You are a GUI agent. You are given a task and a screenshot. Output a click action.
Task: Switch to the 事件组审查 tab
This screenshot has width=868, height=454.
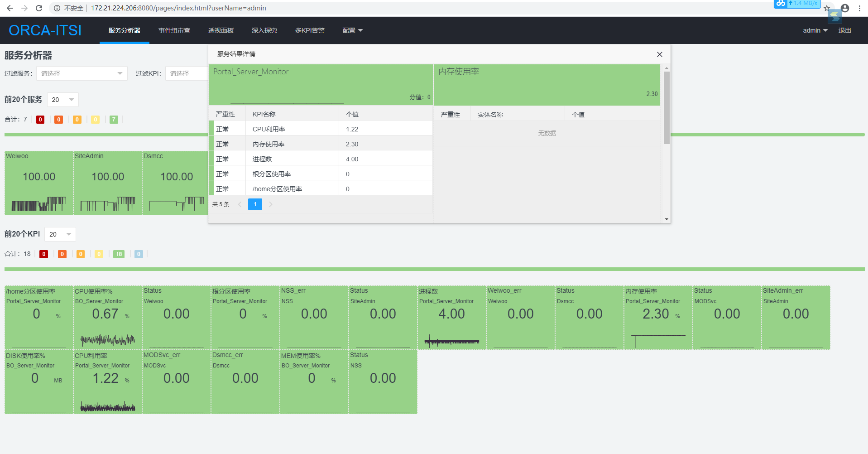pyautogui.click(x=174, y=30)
